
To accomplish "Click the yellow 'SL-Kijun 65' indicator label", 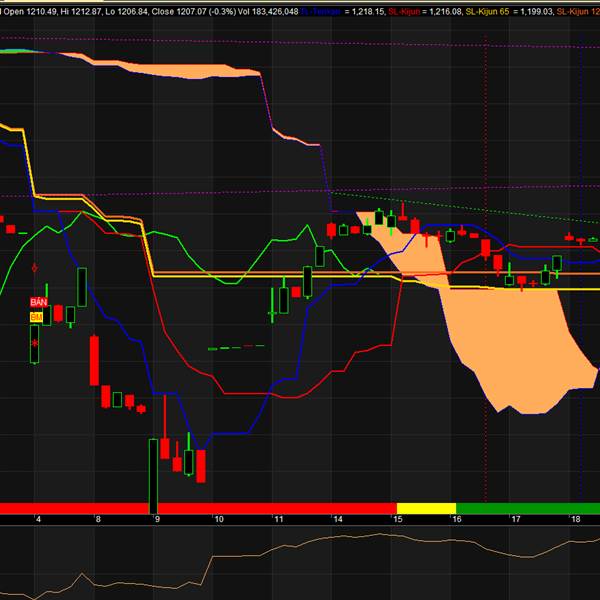I will 488,12.
